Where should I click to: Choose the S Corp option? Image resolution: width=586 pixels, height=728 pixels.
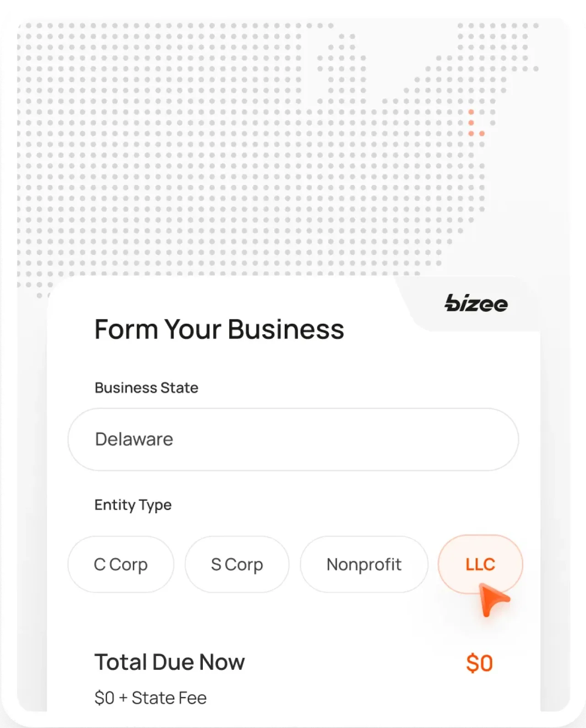pos(236,564)
